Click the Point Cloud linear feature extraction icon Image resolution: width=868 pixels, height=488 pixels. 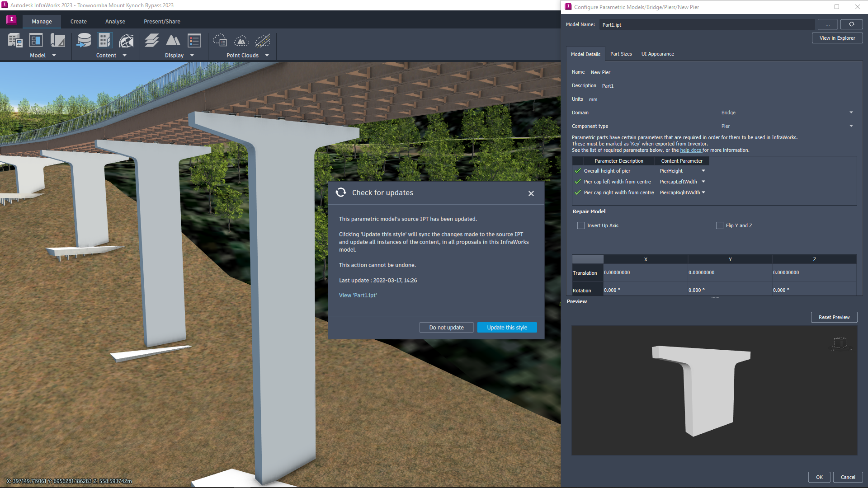tap(263, 41)
